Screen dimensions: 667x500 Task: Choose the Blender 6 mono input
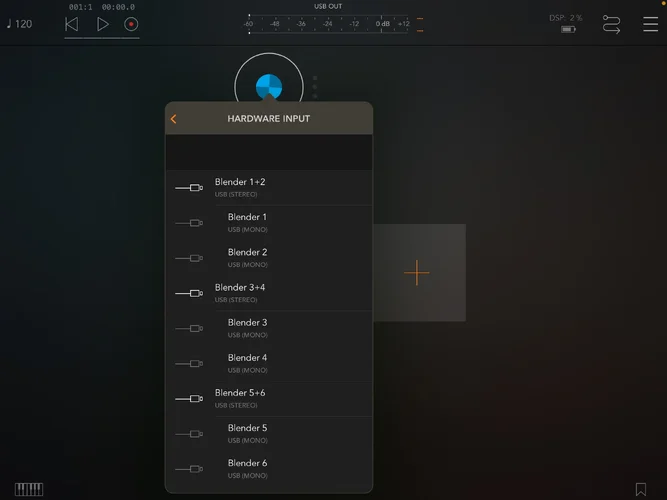point(269,469)
